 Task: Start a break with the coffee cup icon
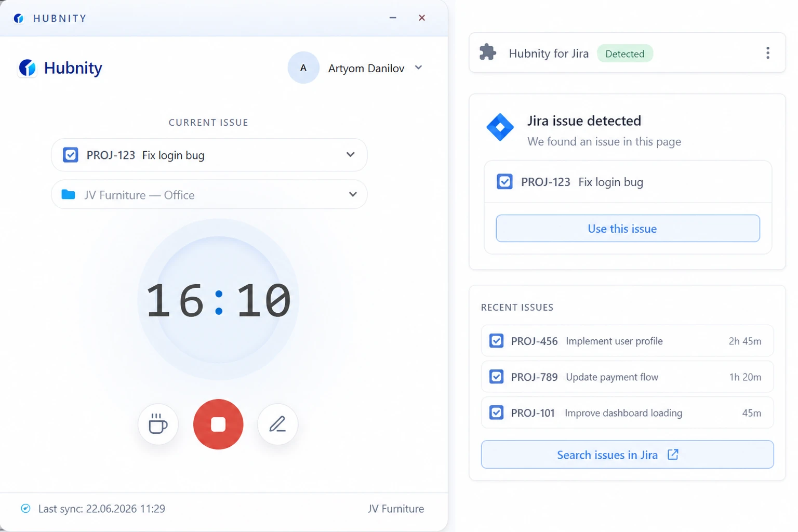(158, 424)
